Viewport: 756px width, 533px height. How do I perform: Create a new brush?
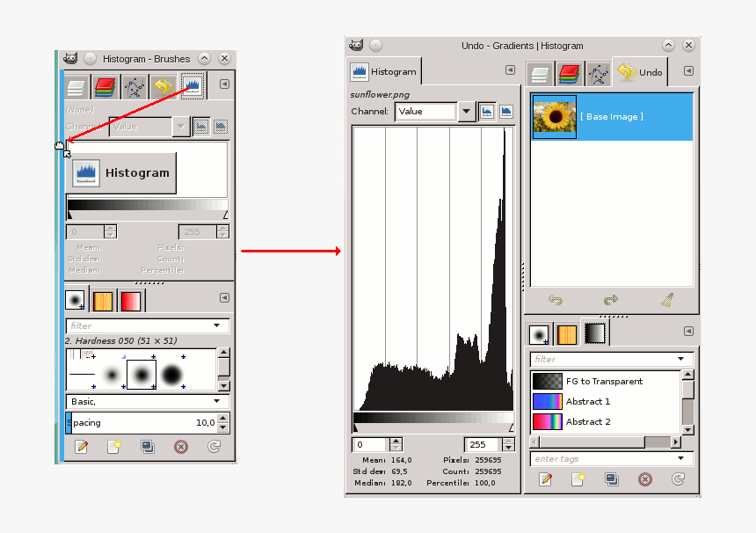[113, 447]
